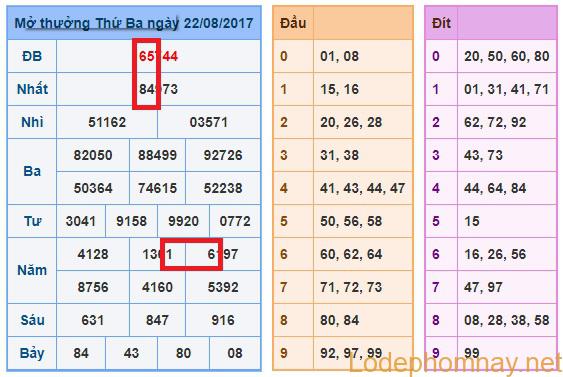Click the Sáu prize row label

point(32,320)
